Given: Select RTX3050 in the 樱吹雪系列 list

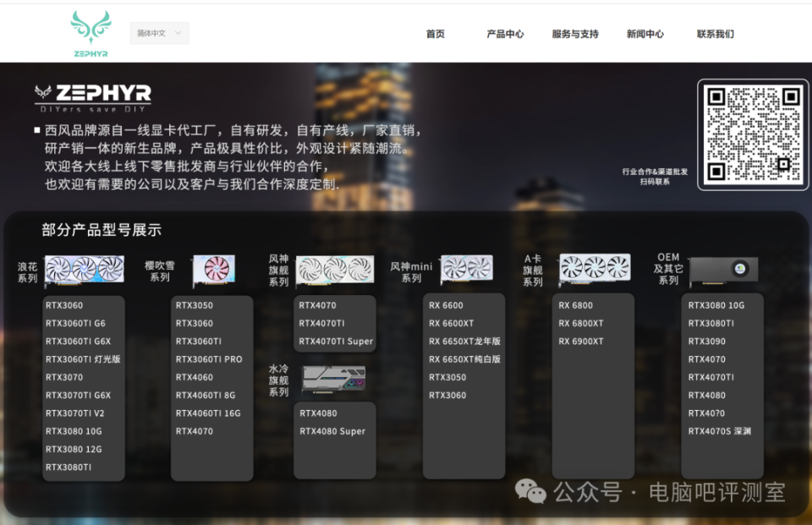Looking at the screenshot, I should 195,305.
